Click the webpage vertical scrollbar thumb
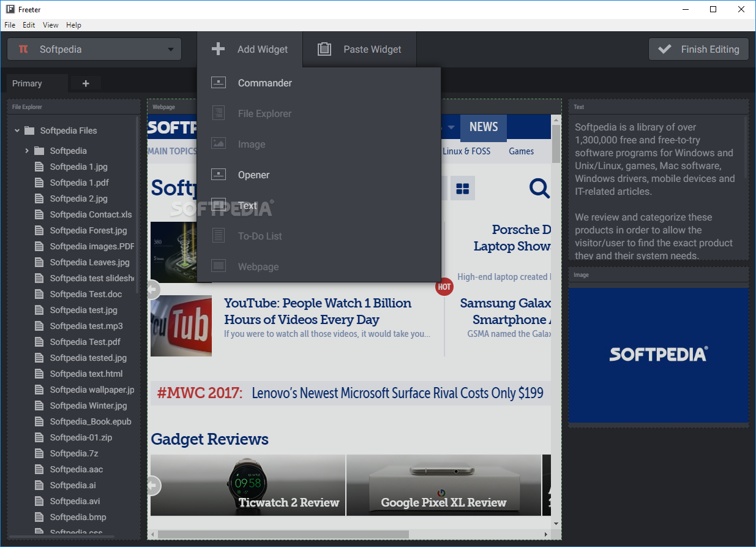 pyautogui.click(x=556, y=145)
